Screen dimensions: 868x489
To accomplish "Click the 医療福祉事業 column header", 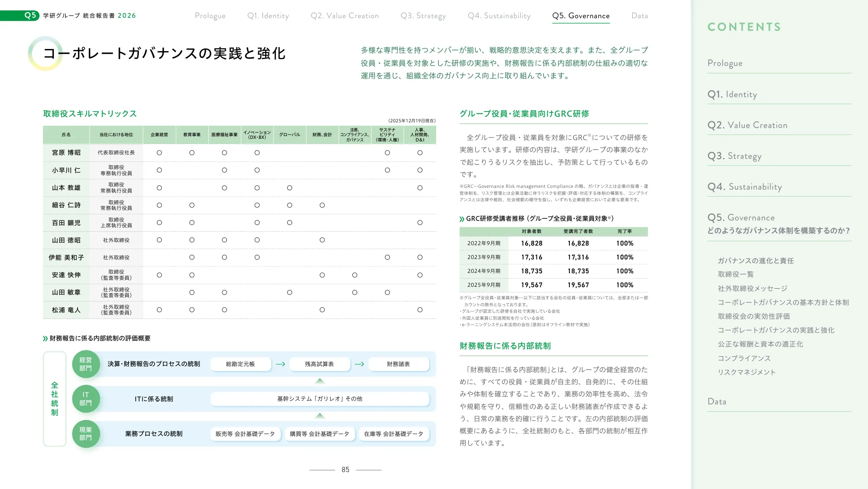I will 224,135.
